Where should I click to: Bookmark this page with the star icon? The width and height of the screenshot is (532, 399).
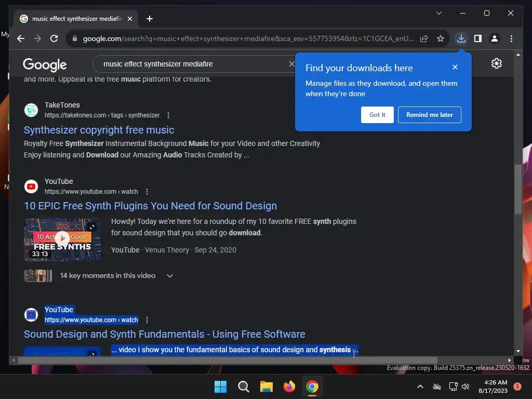[x=441, y=38]
